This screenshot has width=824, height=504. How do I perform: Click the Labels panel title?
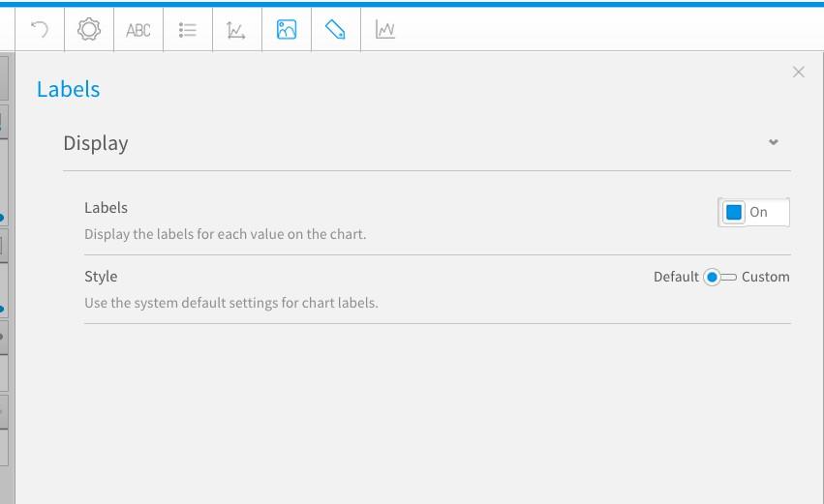pyautogui.click(x=69, y=89)
